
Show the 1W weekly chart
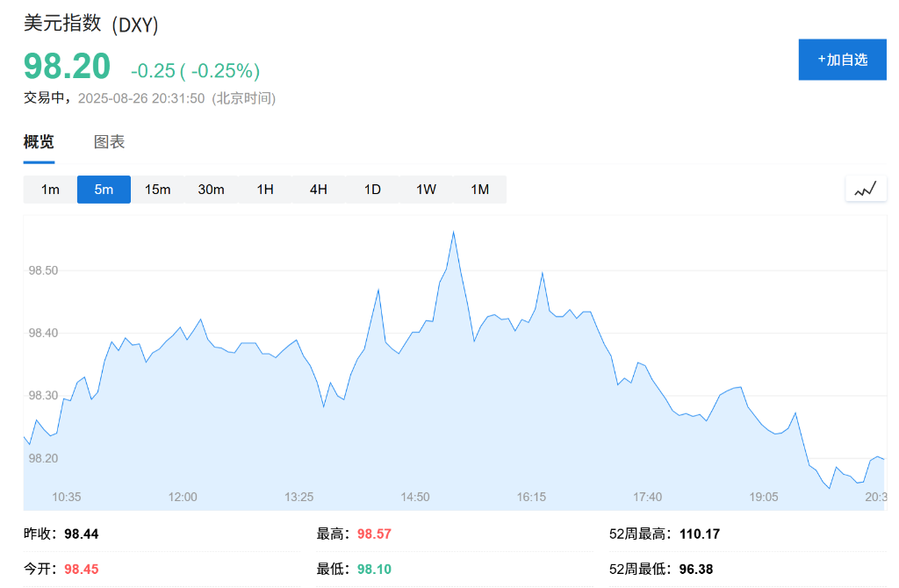pyautogui.click(x=426, y=190)
